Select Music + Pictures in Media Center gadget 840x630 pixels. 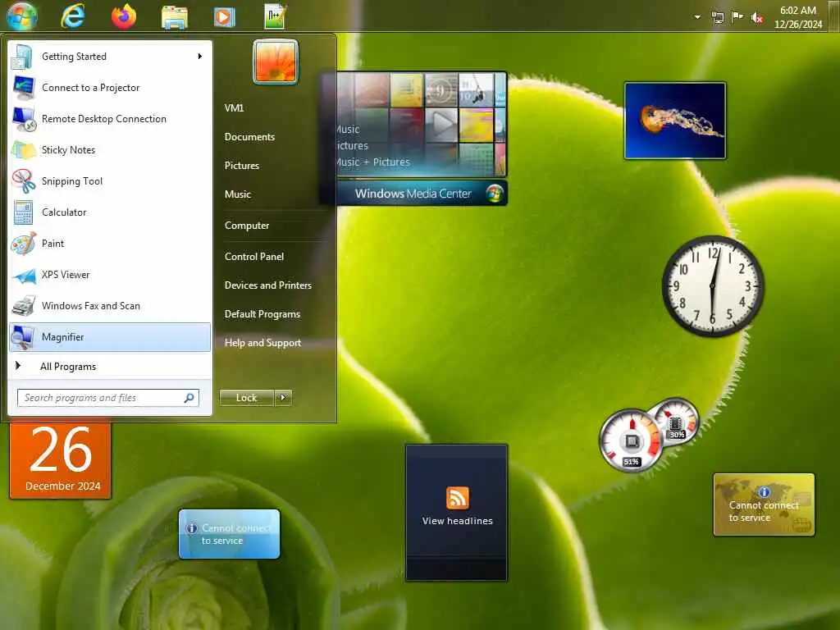tap(373, 162)
